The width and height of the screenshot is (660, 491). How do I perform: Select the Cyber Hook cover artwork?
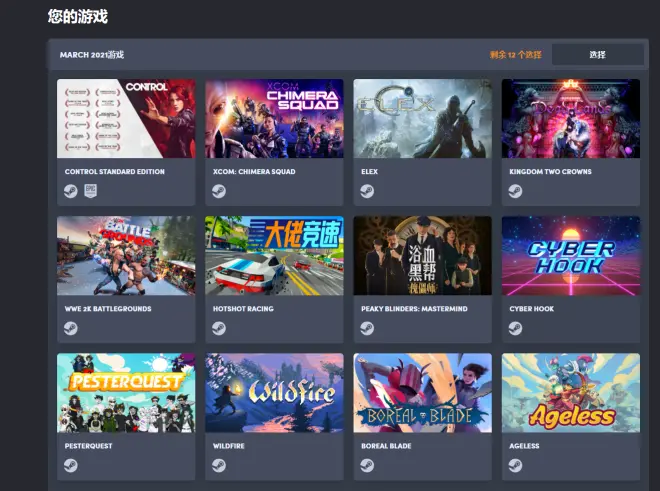[571, 256]
